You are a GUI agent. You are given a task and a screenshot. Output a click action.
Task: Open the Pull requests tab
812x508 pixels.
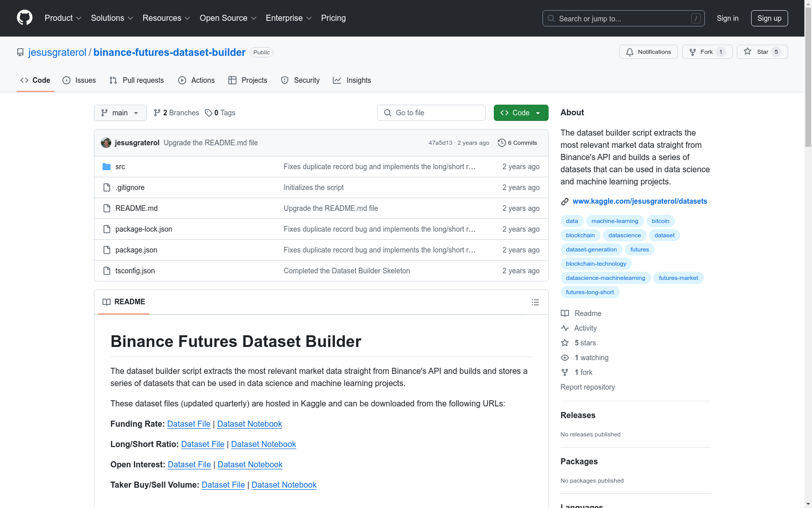coord(137,80)
